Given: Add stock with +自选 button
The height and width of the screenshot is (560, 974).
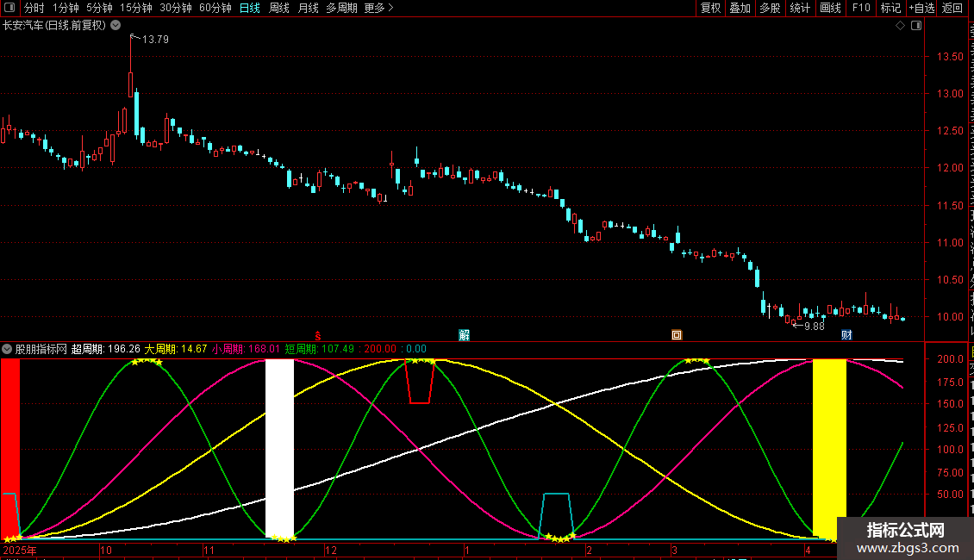Looking at the screenshot, I should point(921,8).
